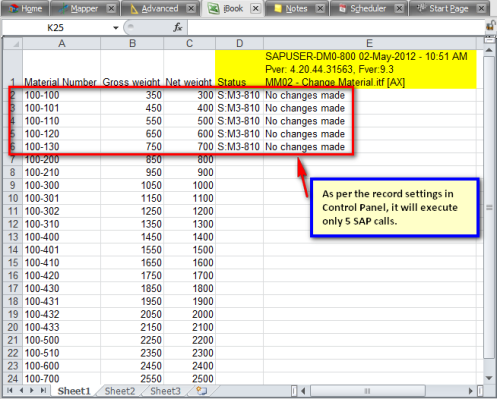
Task: Click the lock icon beside formula bar
Action: (491, 26)
